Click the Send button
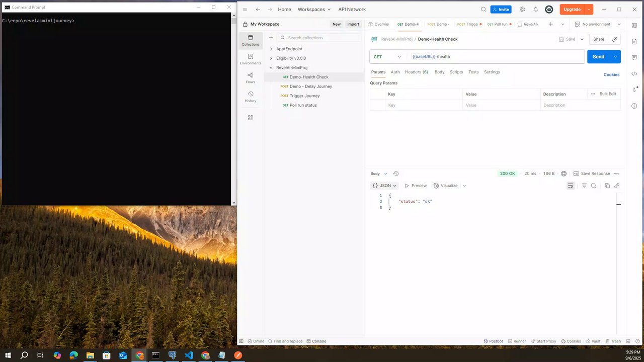The height and width of the screenshot is (362, 644). 599,57
